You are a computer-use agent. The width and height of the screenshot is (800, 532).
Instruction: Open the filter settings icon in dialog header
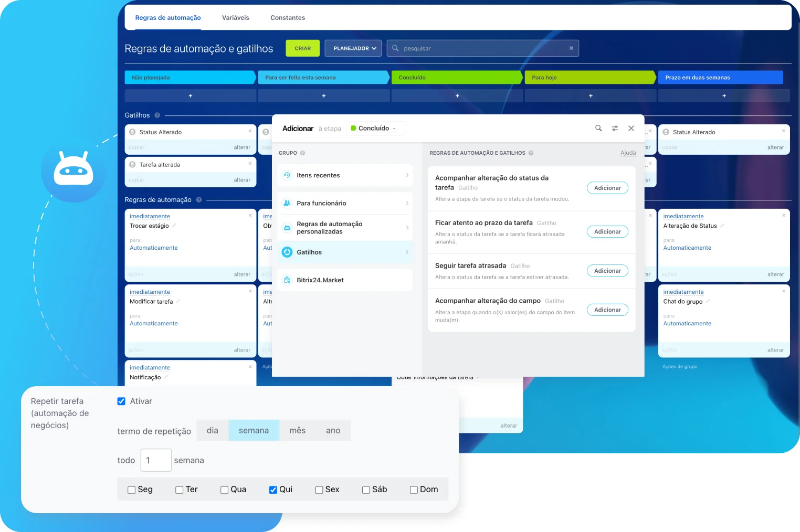615,128
